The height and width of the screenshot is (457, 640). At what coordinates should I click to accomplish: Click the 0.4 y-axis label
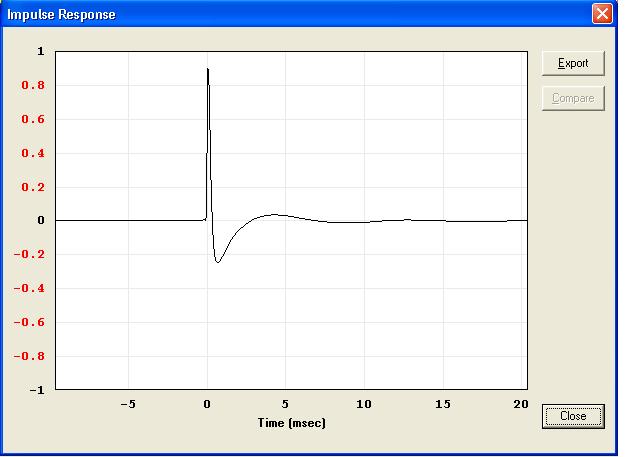click(33, 153)
